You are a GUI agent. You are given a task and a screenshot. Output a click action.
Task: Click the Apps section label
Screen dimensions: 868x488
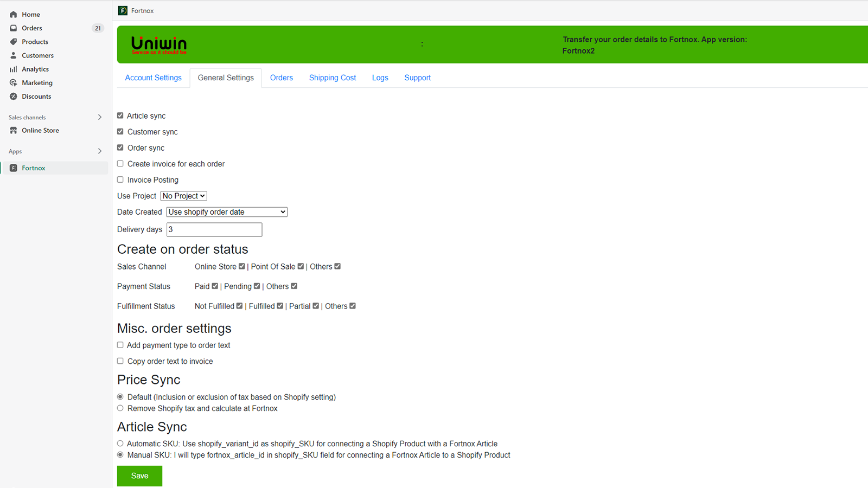15,151
